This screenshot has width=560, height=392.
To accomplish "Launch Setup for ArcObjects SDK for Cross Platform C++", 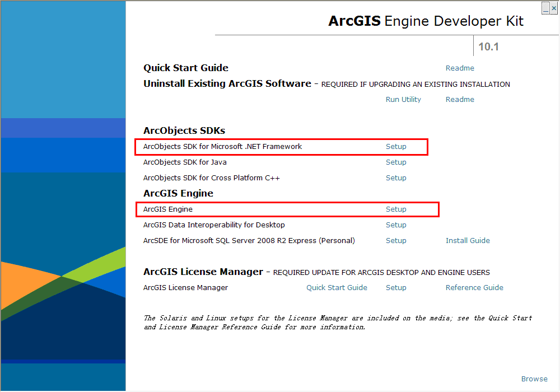I will pos(396,178).
